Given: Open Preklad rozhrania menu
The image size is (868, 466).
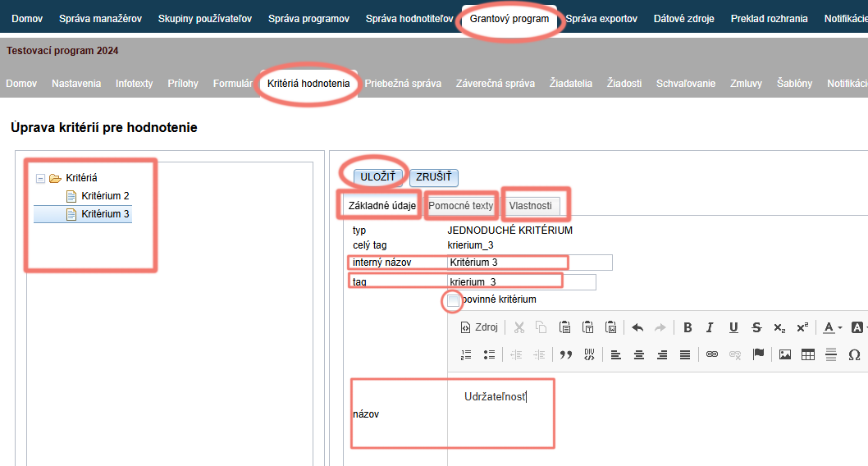Looking at the screenshot, I should pos(769,19).
